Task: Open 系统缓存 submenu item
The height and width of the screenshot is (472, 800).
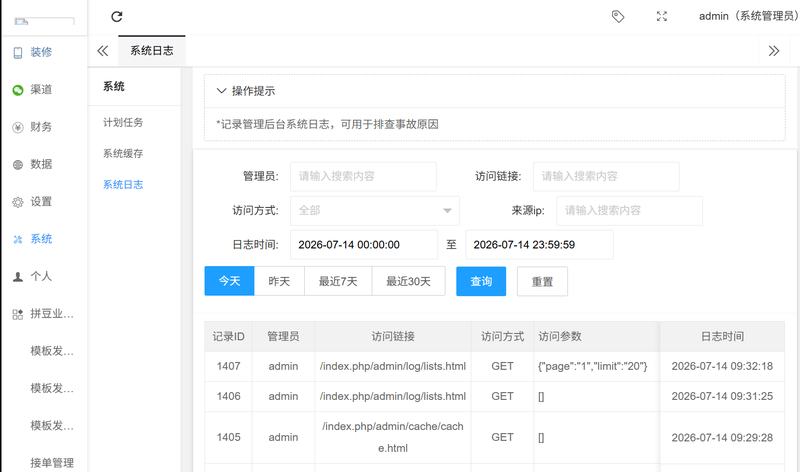Action: click(123, 154)
